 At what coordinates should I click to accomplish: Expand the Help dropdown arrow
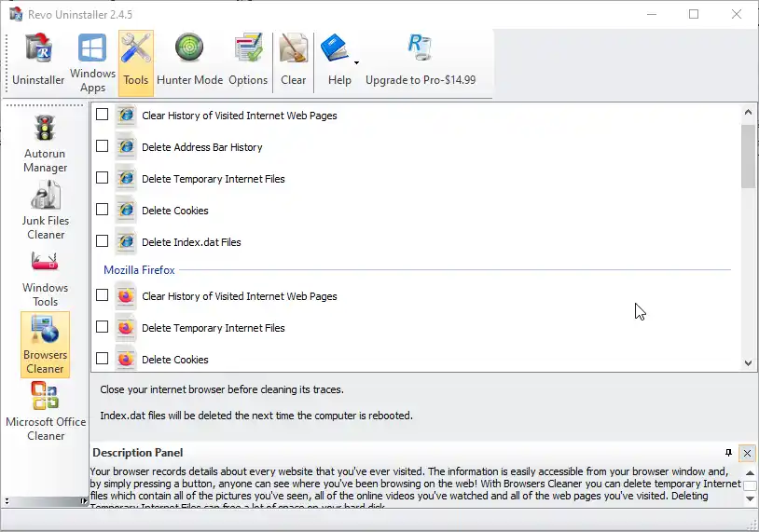click(356, 62)
